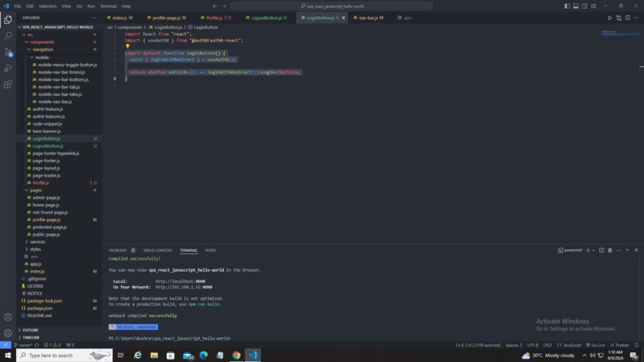The height and width of the screenshot is (362, 644).
Task: Click the notifications bell in status bar
Action: pos(637,345)
